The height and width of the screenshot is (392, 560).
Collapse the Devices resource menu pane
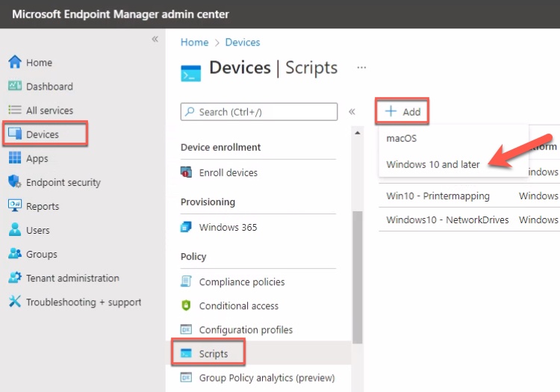(352, 112)
